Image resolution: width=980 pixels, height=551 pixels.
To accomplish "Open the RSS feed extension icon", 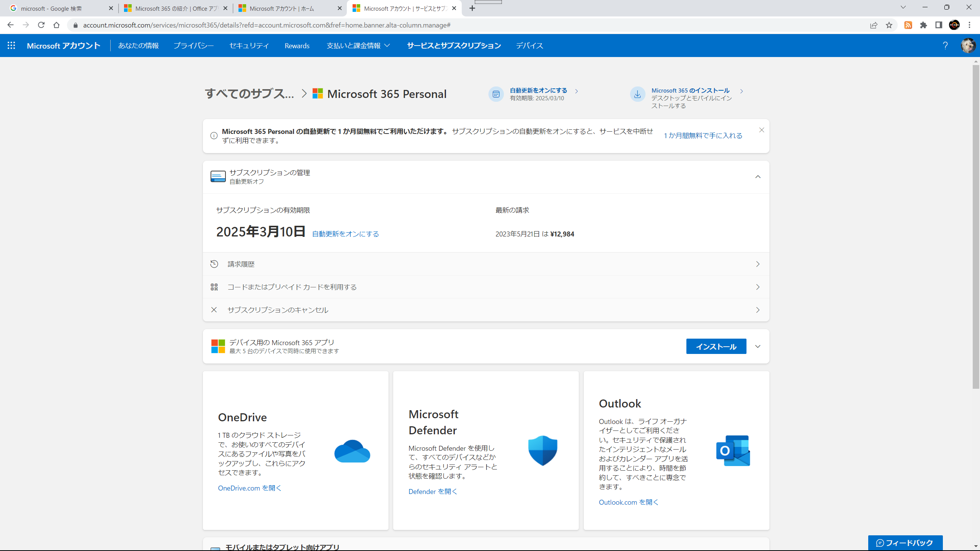I will [908, 25].
